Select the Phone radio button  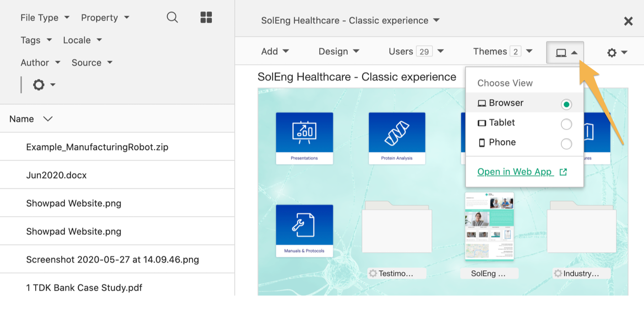(566, 144)
